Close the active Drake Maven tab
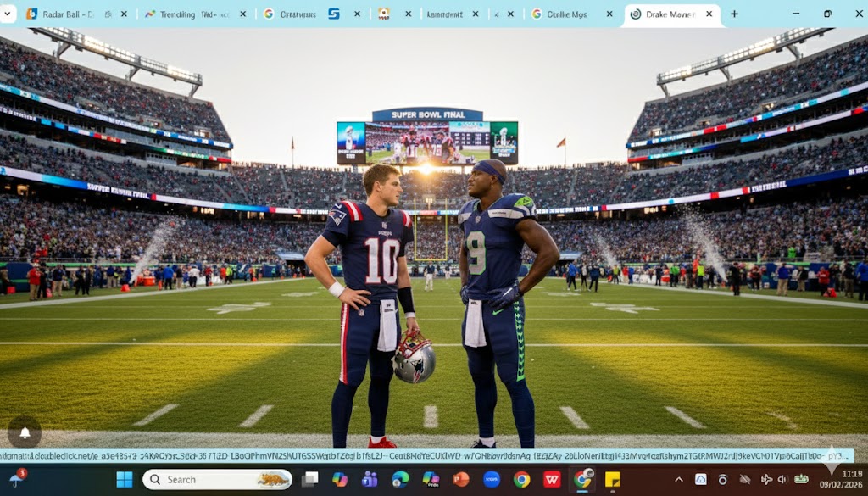868x496 pixels. 709,14
